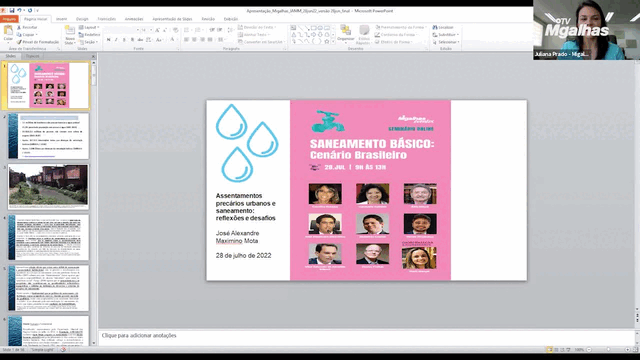Viewport: 640px width, 360px height.
Task: Choose the triangle shape in shapes gallery
Action: pyautogui.click(x=293, y=35)
